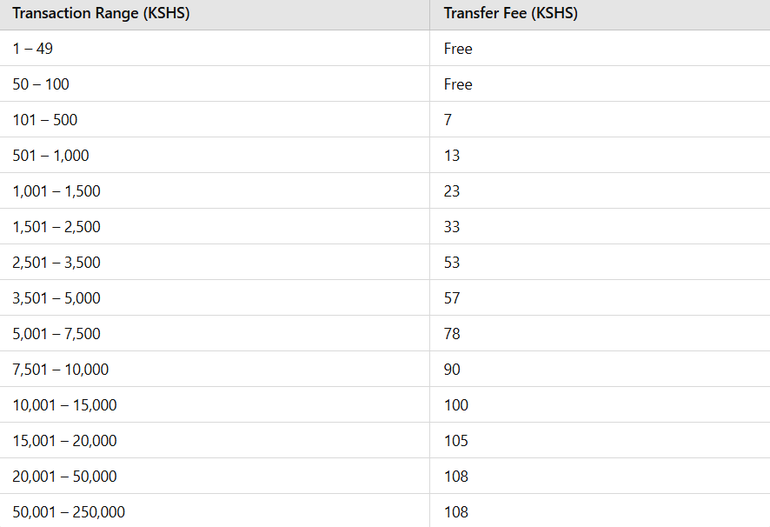The image size is (770, 527).
Task: Click the 10,001 – 15,000 range cell
Action: (x=64, y=405)
